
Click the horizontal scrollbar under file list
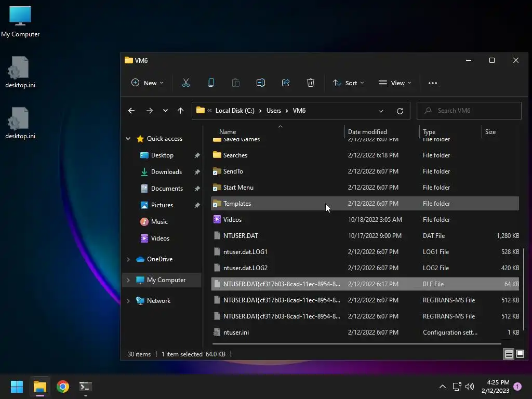pos(356,344)
